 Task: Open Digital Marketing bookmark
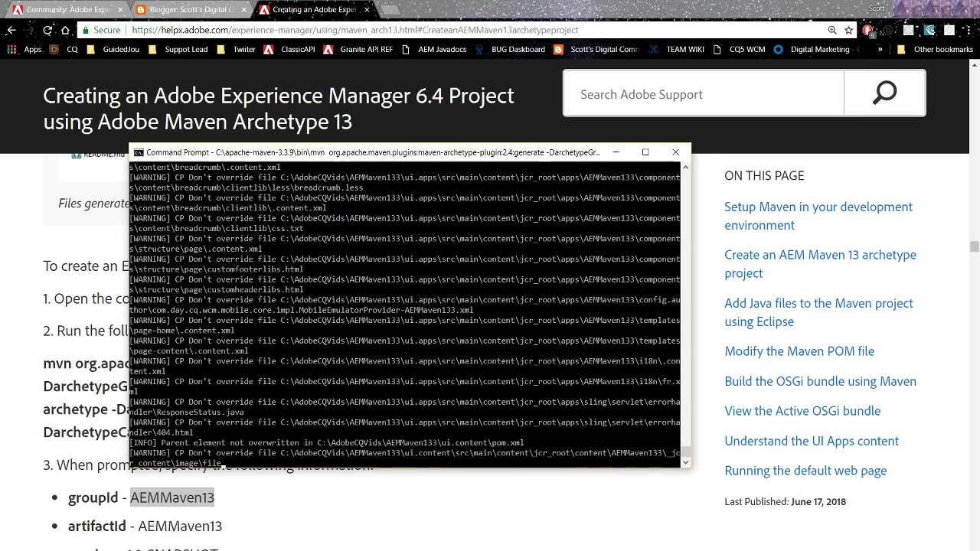click(x=816, y=49)
